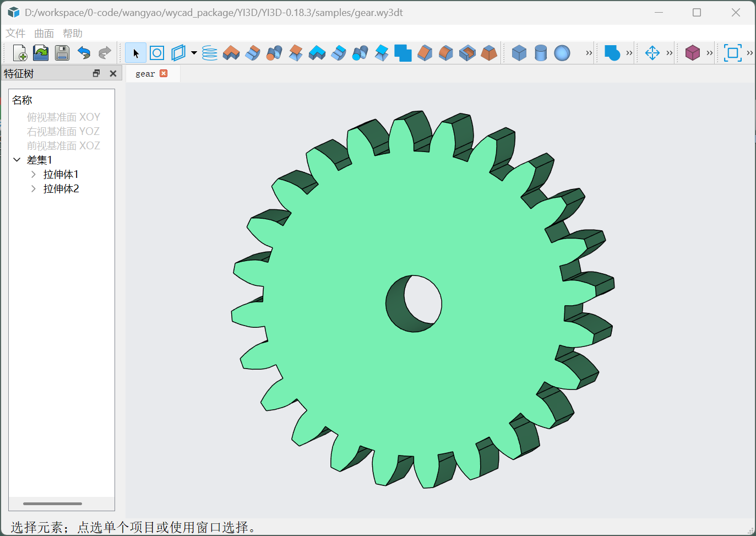Image resolution: width=756 pixels, height=536 pixels.
Task: Insert a box primitive
Action: point(519,53)
